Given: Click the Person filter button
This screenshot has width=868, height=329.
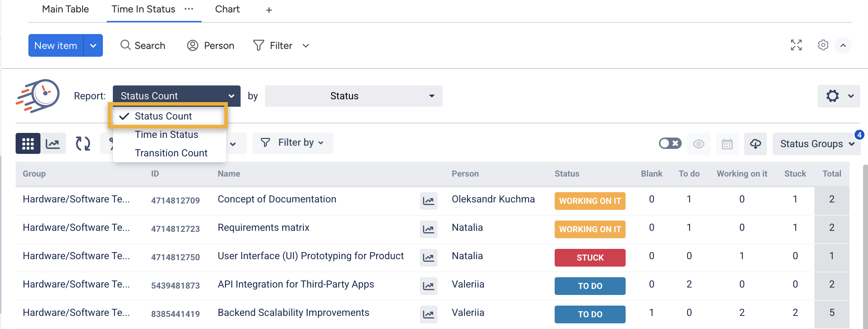Looking at the screenshot, I should pos(211,45).
